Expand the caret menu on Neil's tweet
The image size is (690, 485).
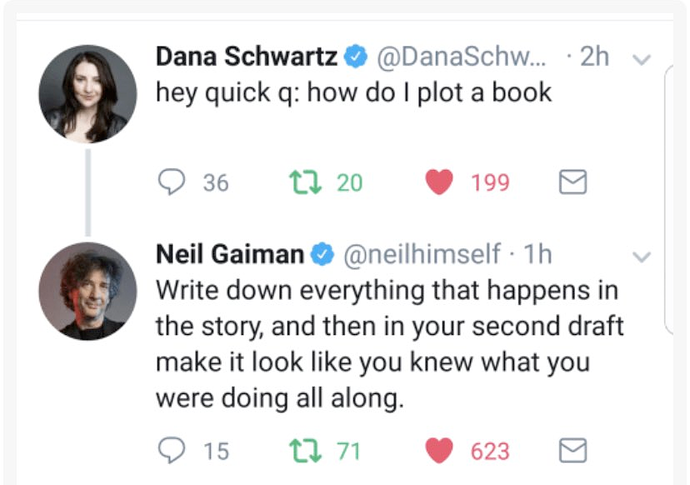(643, 257)
